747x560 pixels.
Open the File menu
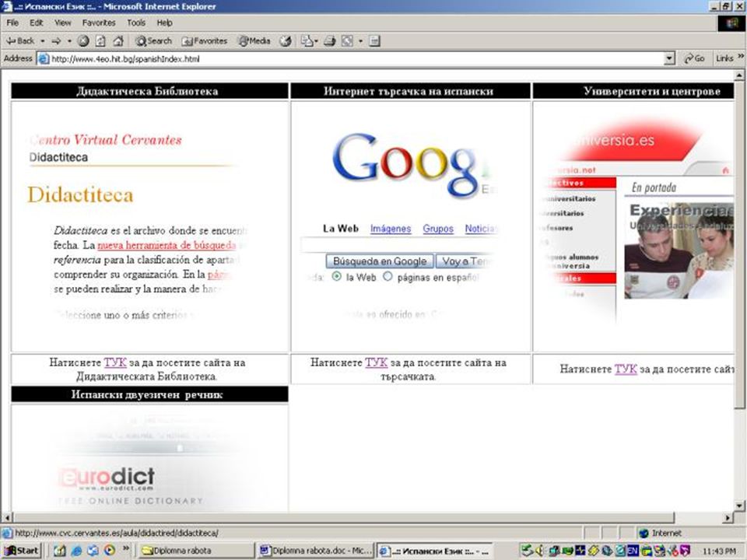click(12, 23)
